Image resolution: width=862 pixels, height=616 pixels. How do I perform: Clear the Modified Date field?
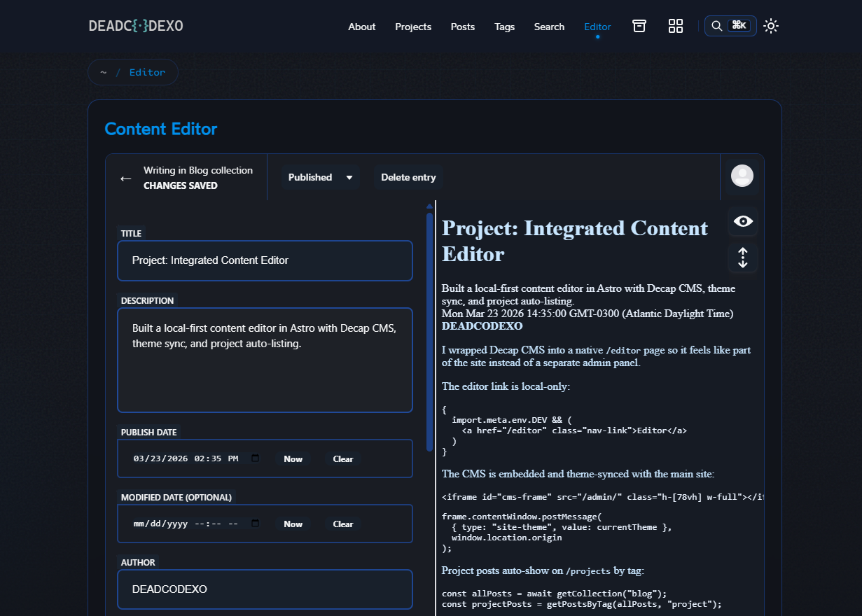coord(342,524)
